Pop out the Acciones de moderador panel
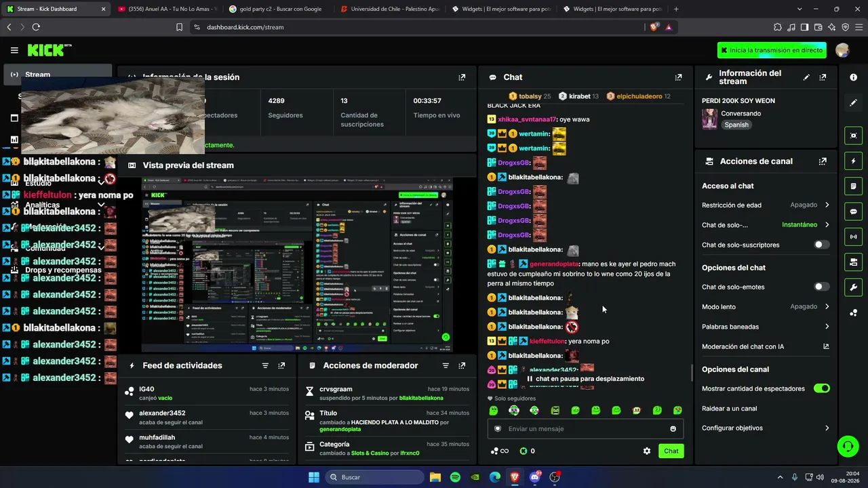This screenshot has height=488, width=868. (x=462, y=365)
